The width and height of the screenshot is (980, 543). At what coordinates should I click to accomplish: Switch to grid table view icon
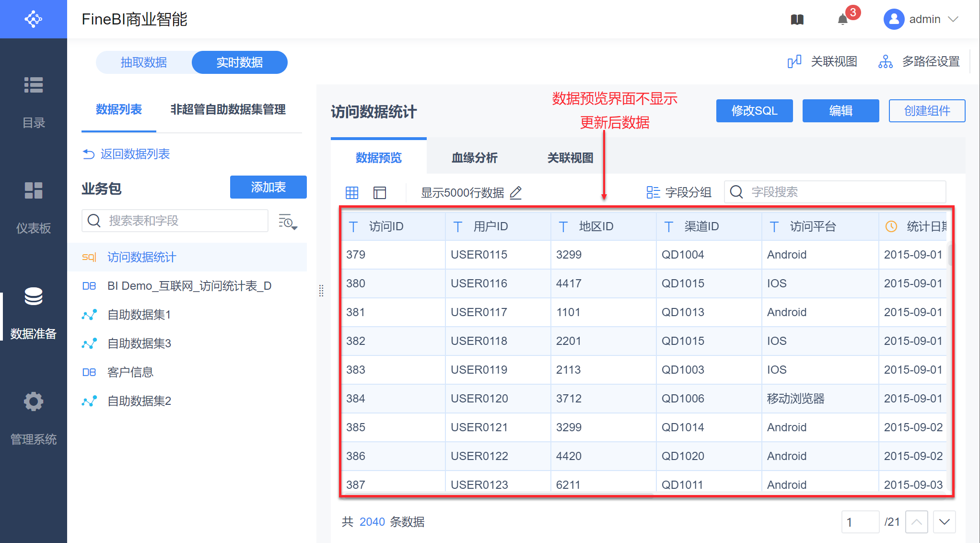pos(352,193)
